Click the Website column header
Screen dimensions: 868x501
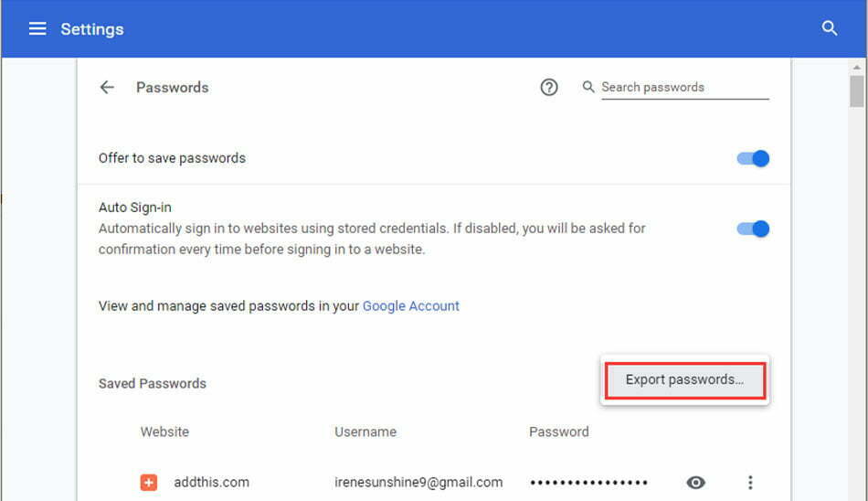click(x=164, y=432)
